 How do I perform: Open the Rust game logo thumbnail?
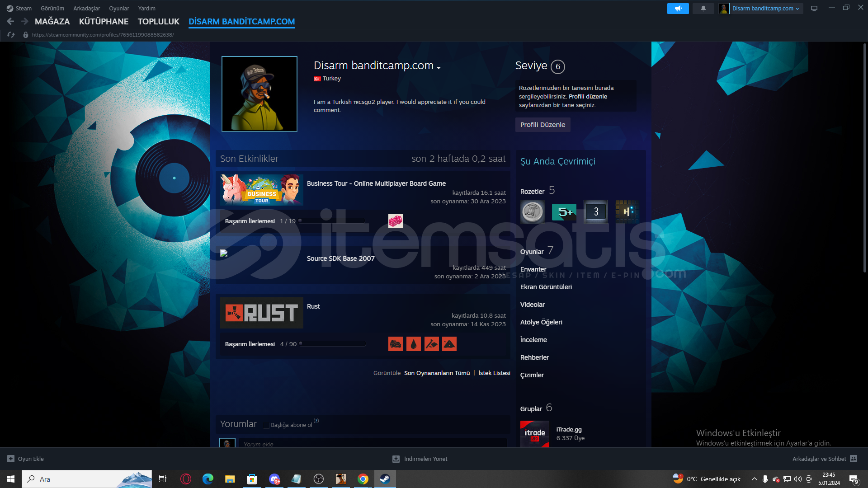point(262,313)
